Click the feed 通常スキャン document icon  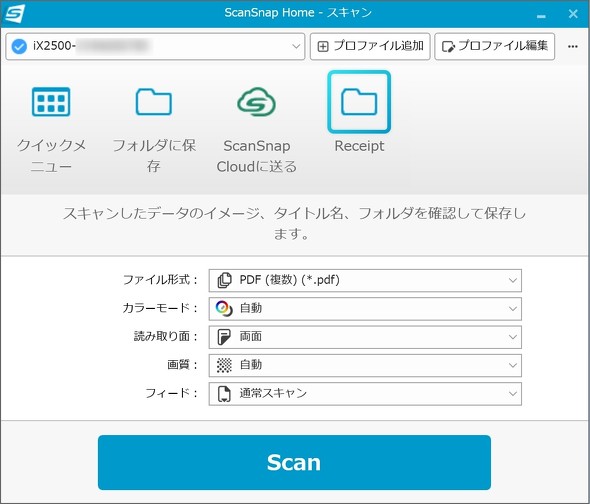(224, 394)
